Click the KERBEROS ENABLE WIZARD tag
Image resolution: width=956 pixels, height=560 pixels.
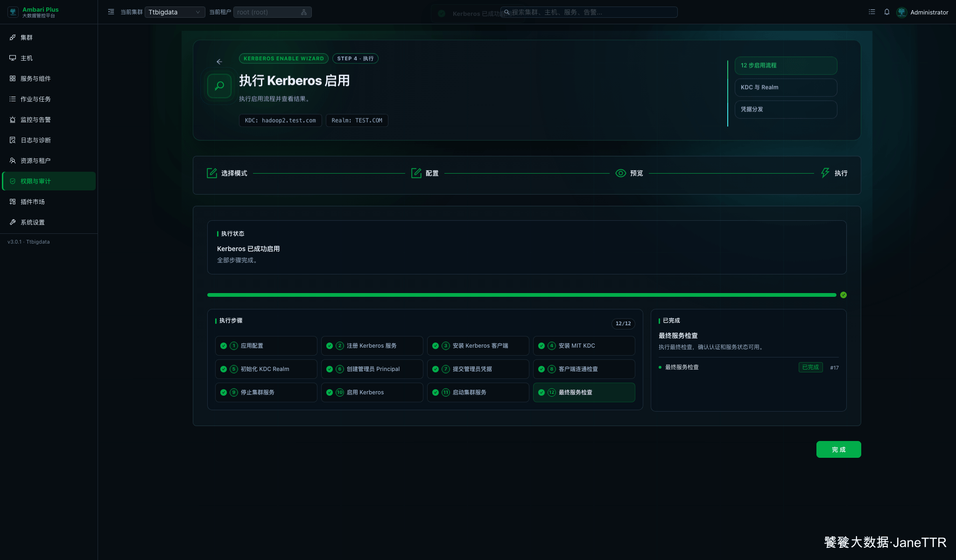coord(284,59)
